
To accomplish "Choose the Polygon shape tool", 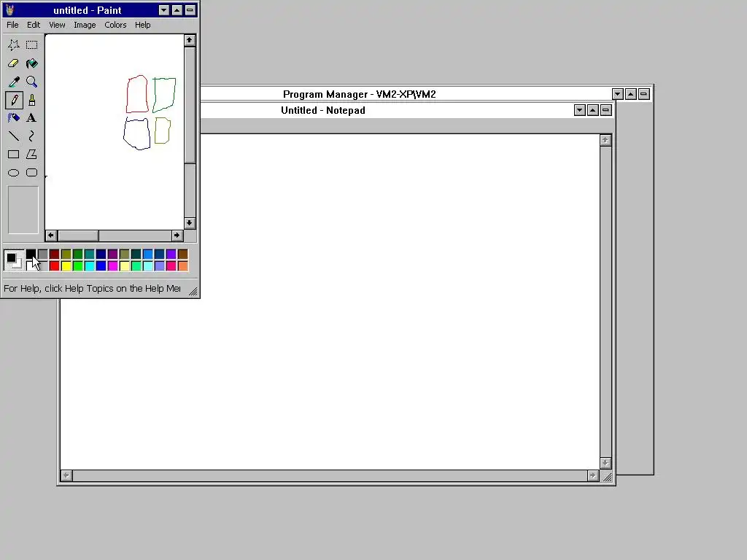I will 32,155.
